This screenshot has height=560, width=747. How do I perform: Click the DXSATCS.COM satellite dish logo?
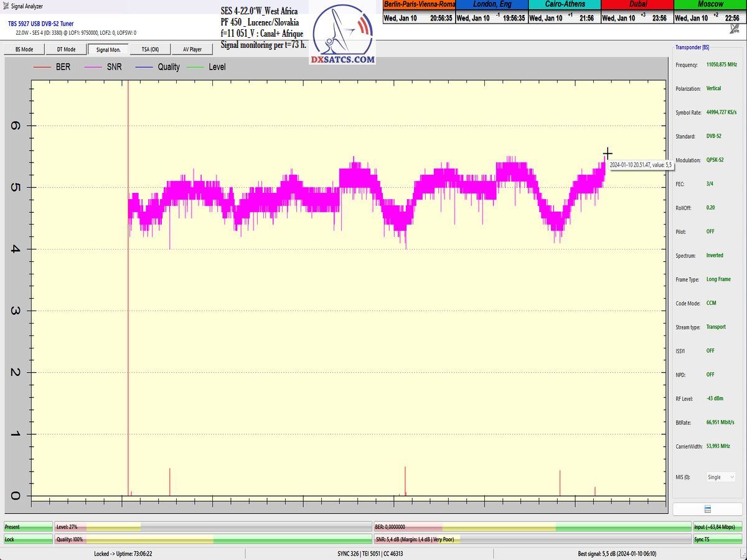[343, 36]
